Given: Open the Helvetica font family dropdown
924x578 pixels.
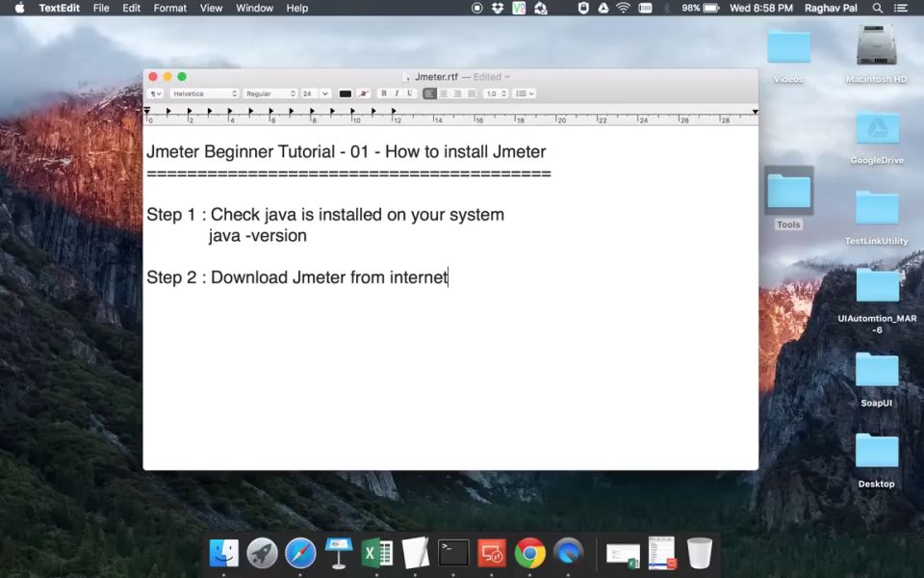Looking at the screenshot, I should [x=204, y=93].
